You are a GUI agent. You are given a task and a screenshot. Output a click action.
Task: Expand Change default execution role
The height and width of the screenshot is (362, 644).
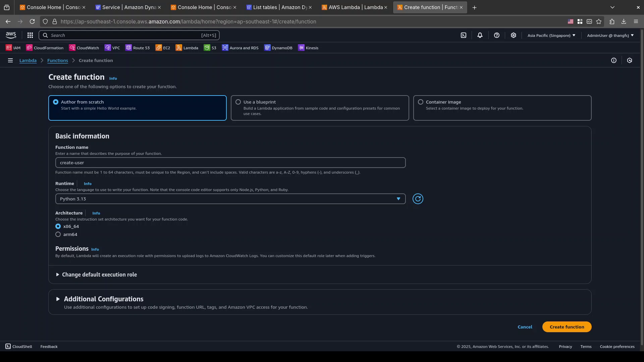(x=96, y=275)
